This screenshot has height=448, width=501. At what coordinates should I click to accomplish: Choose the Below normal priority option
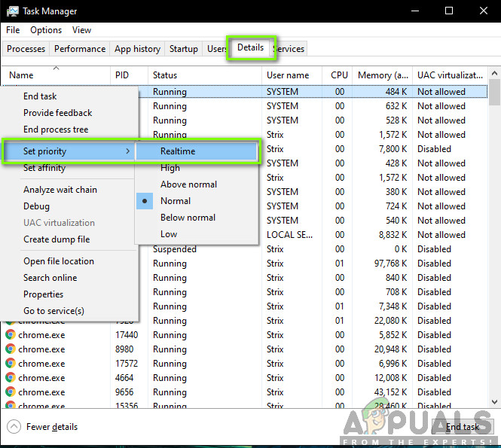(x=188, y=218)
